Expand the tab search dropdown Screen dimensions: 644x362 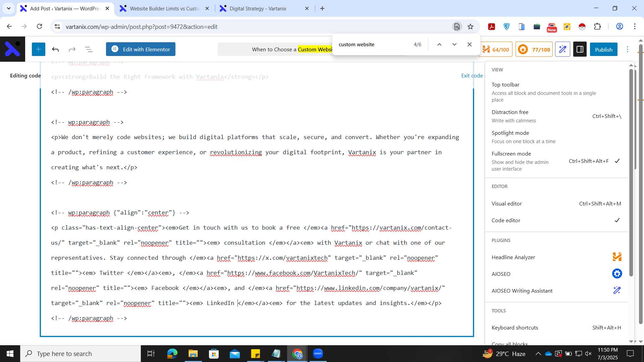pos(9,8)
